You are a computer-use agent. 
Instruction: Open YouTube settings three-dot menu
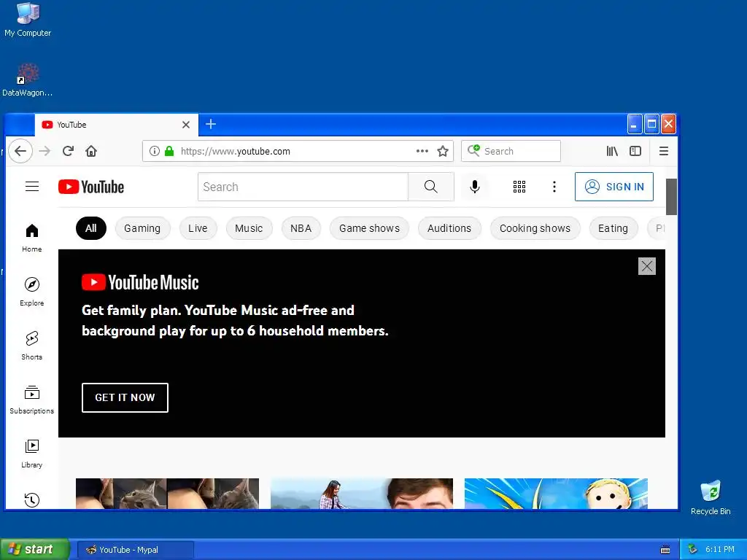(x=554, y=187)
